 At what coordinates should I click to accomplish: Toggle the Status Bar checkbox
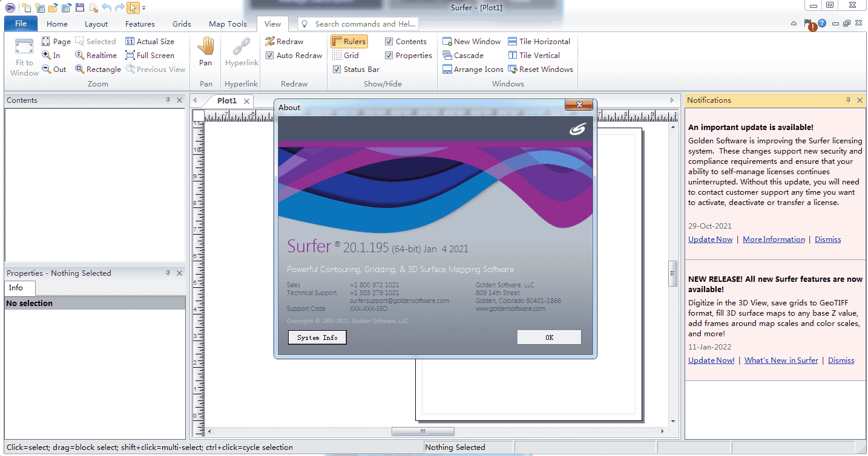(337, 70)
